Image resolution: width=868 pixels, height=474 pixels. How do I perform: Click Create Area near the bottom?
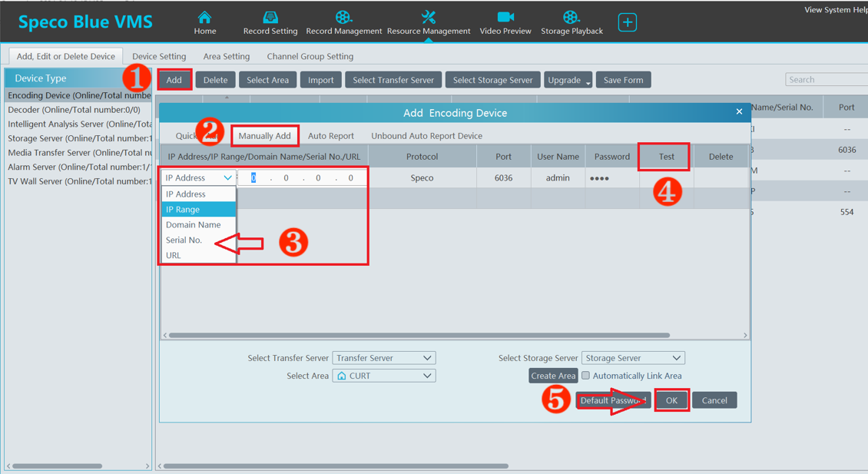click(553, 376)
